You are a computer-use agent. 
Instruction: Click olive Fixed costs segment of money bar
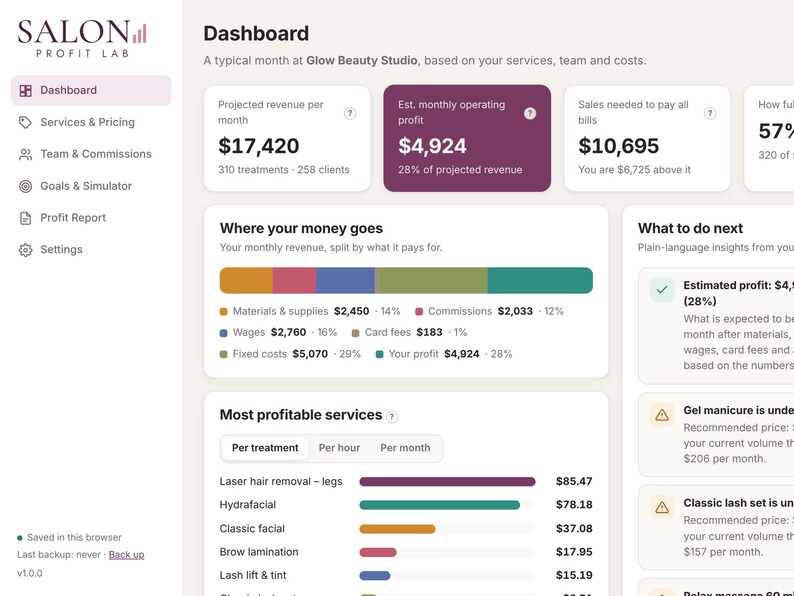pyautogui.click(x=433, y=281)
